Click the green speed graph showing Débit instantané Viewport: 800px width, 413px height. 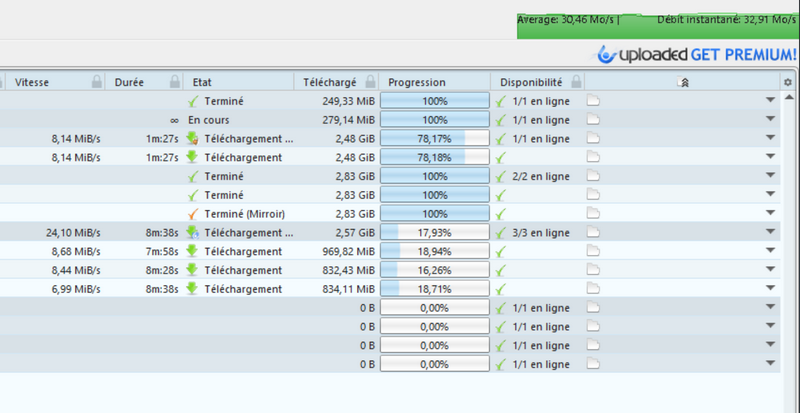658,26
